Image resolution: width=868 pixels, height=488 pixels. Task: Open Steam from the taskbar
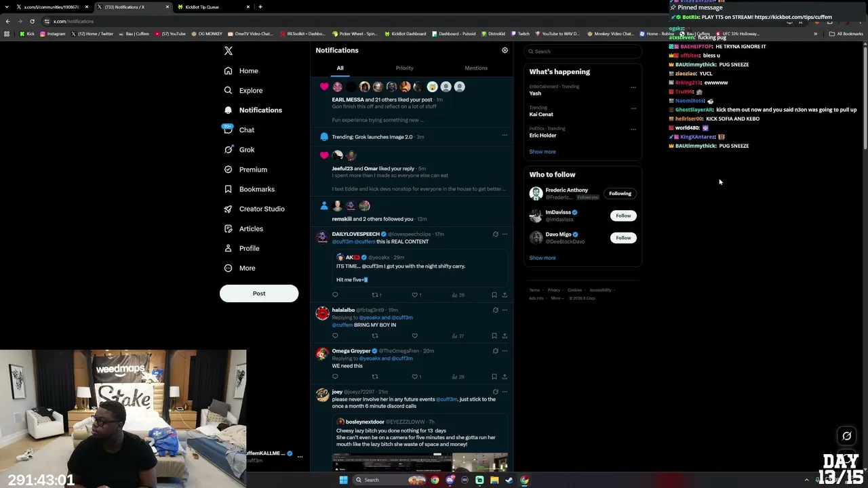coord(509,480)
